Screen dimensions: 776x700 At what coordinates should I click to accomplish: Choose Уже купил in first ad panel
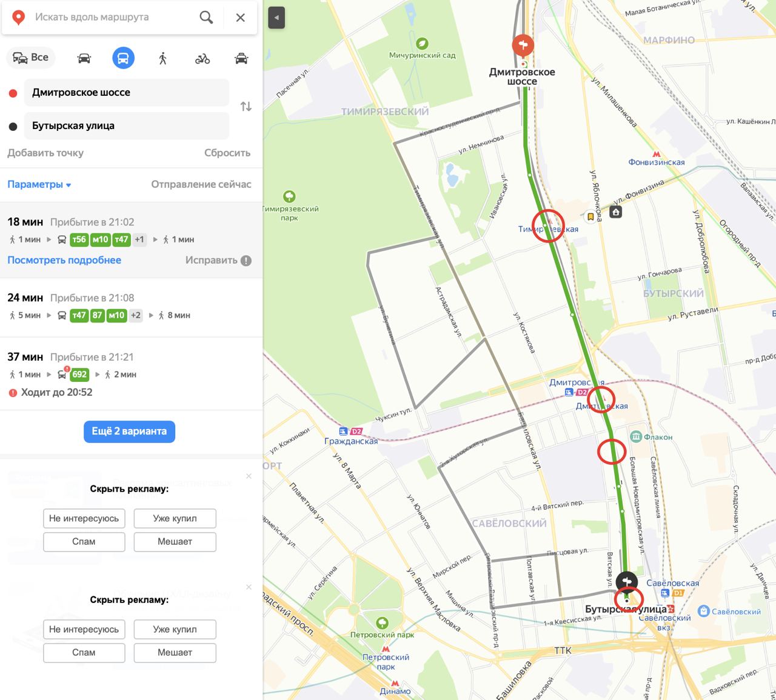tap(175, 518)
